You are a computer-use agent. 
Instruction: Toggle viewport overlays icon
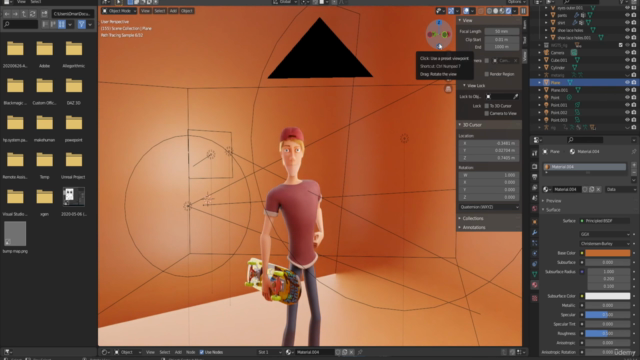(x=466, y=11)
